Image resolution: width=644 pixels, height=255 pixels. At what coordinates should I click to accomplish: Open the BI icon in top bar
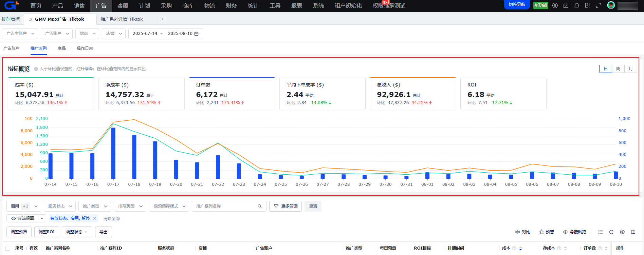(588, 5)
